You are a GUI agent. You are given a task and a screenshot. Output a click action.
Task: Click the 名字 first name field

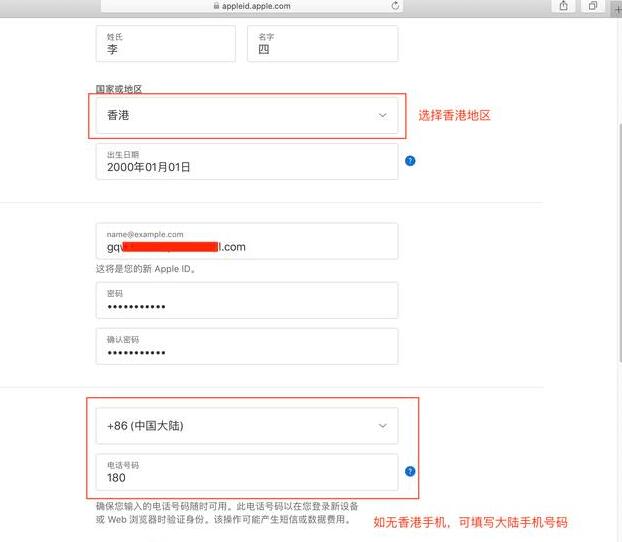tap(323, 44)
